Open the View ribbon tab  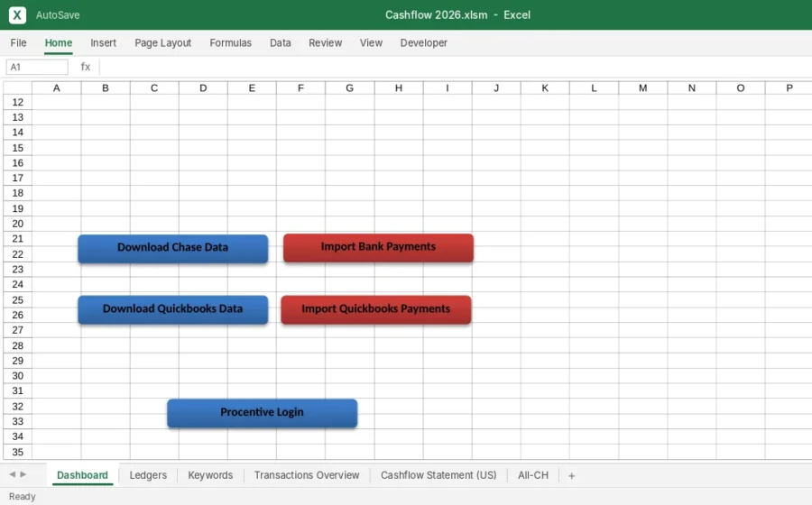coord(371,43)
